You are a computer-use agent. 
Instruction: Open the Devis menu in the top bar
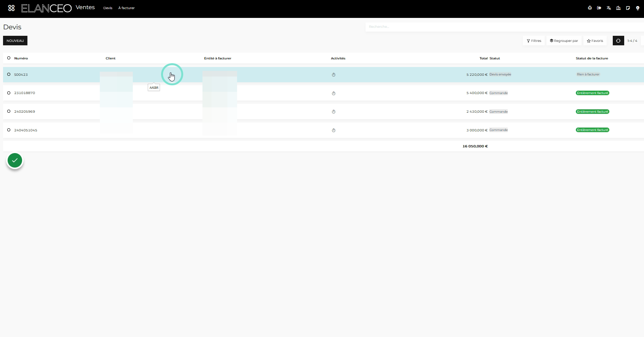click(x=108, y=8)
